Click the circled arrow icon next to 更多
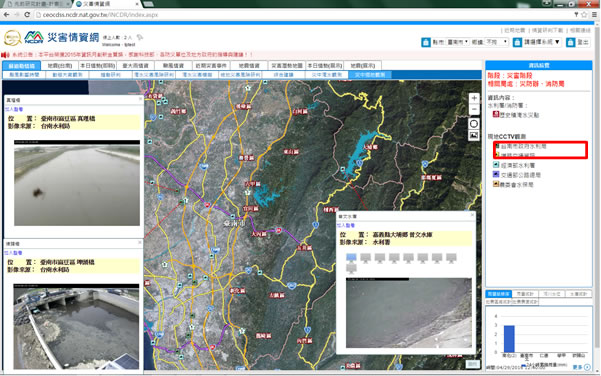This screenshot has height=376, width=601. [x=587, y=367]
